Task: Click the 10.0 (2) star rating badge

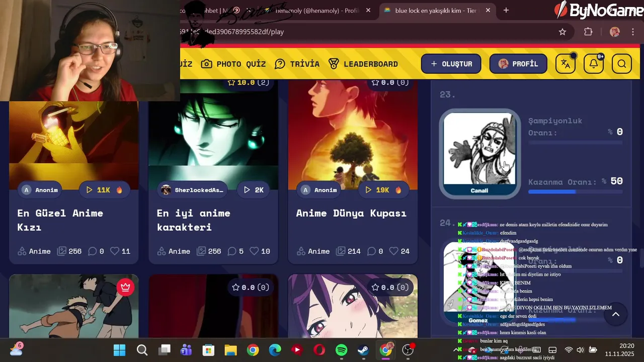Action: pos(248,82)
